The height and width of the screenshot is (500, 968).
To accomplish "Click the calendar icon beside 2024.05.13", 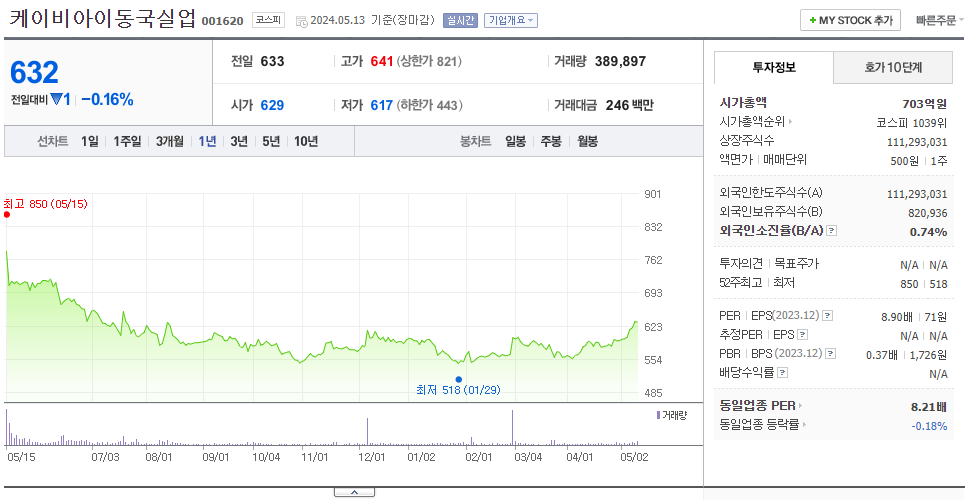I will [302, 21].
